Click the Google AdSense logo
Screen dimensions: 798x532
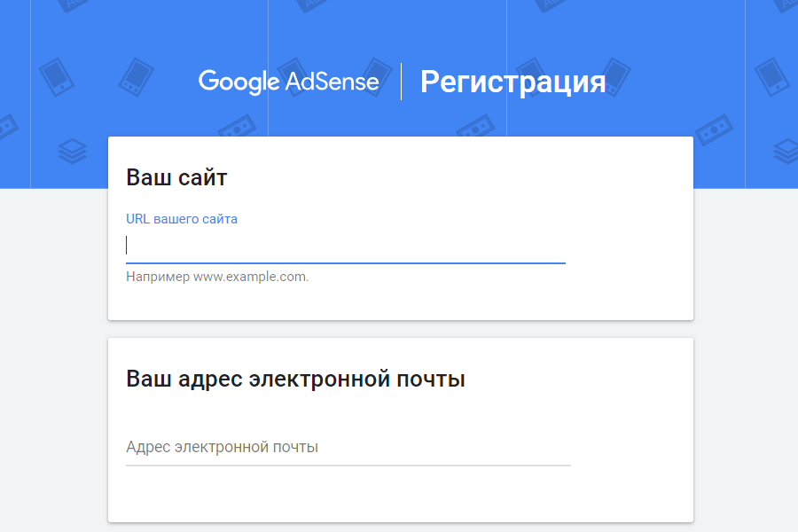pos(288,82)
